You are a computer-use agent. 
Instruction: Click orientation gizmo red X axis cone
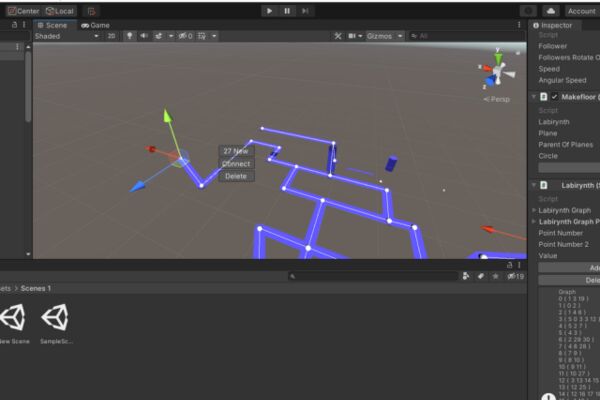(486, 69)
